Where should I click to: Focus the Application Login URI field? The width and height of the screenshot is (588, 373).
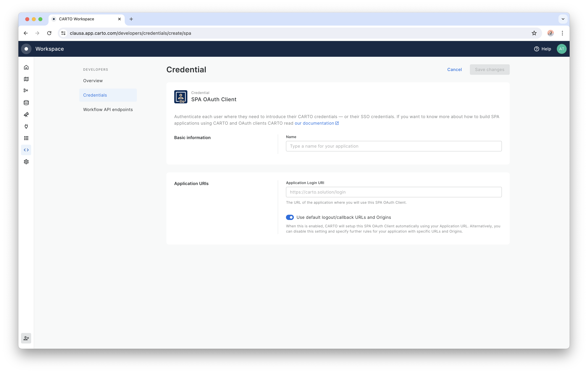pos(393,192)
